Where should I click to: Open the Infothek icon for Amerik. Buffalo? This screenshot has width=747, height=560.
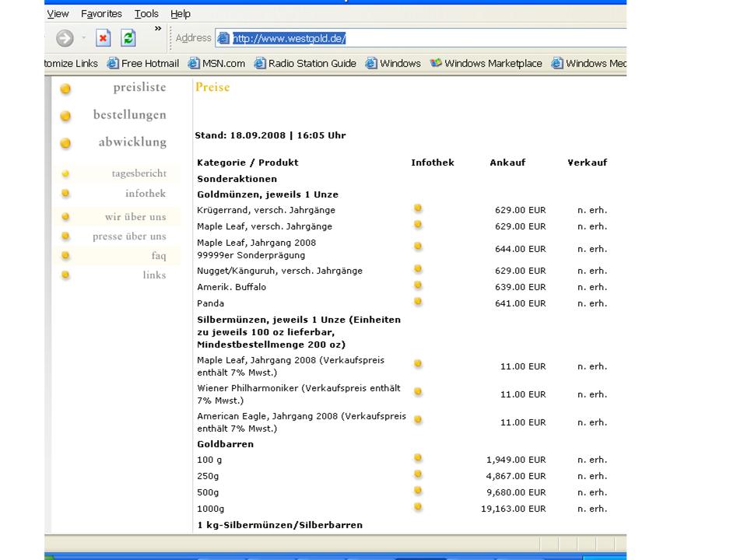click(418, 285)
